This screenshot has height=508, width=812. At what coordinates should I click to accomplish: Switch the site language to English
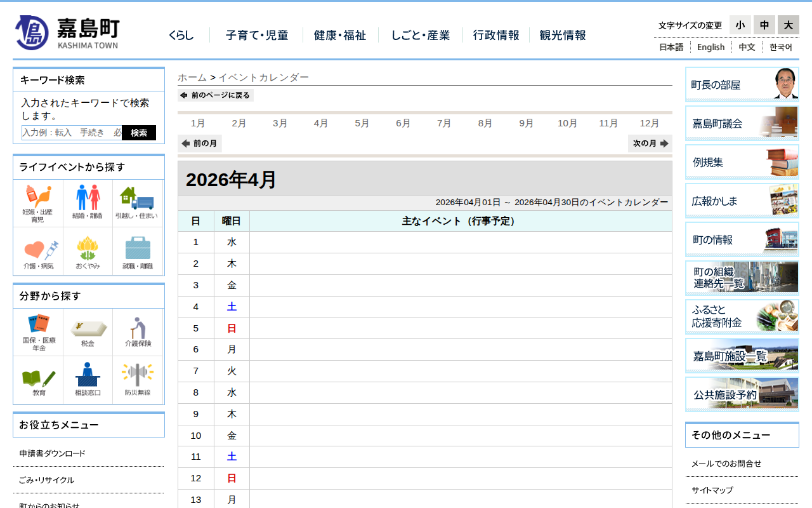(x=710, y=47)
